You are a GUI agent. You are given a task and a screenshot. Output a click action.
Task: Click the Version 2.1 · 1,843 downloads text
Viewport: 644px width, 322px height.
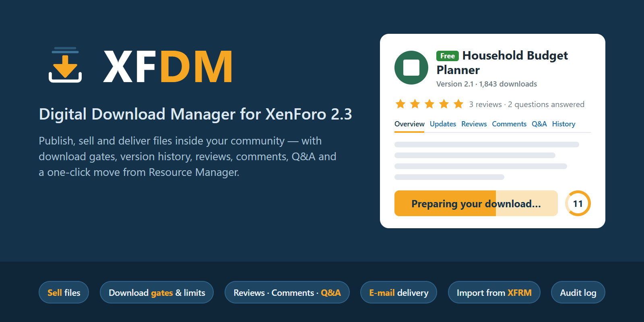pos(487,84)
